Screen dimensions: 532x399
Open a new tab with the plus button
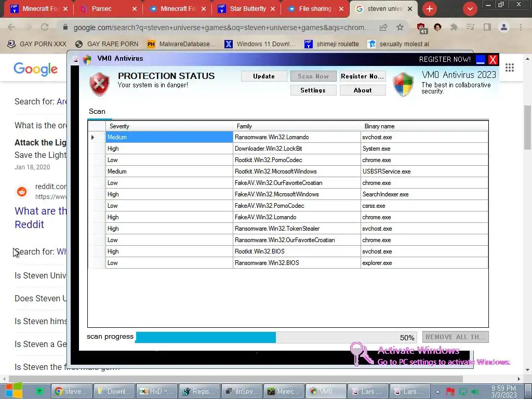click(430, 9)
